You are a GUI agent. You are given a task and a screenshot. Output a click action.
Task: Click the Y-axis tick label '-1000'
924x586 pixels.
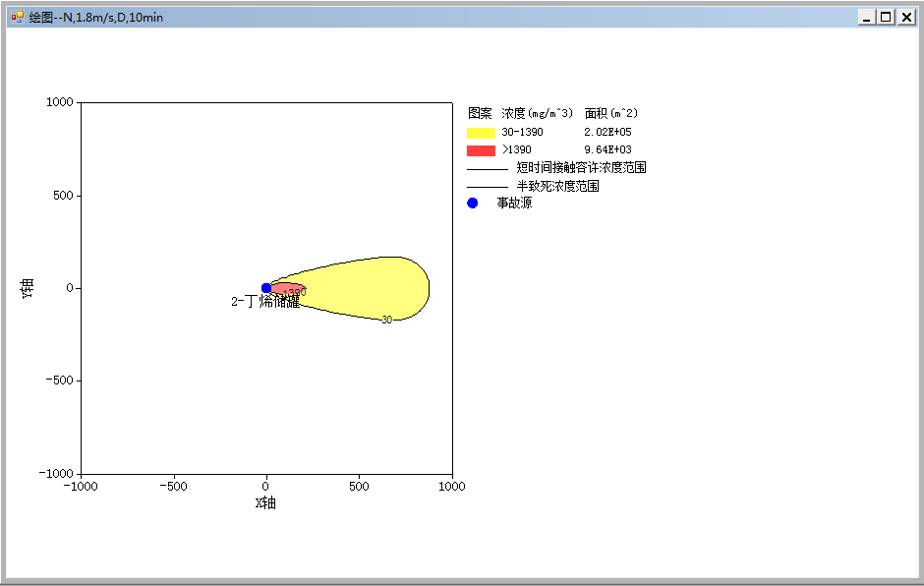[x=56, y=473]
